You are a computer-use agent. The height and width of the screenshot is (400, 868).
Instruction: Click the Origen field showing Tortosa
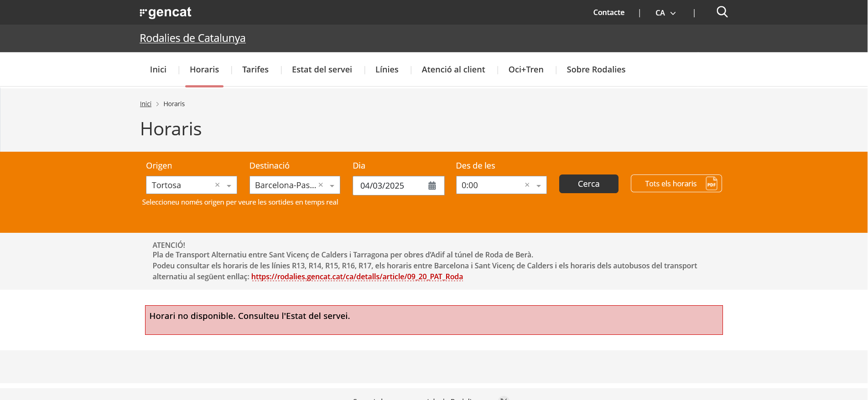tap(192, 185)
